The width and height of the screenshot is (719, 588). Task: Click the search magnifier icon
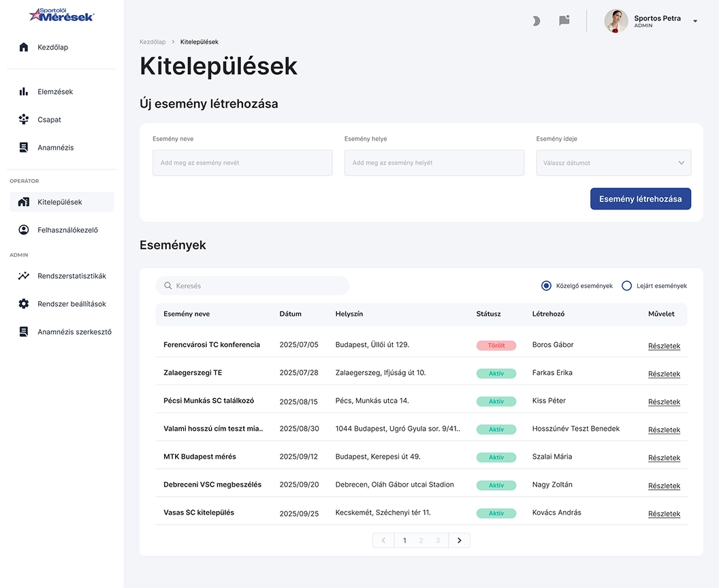click(x=167, y=286)
